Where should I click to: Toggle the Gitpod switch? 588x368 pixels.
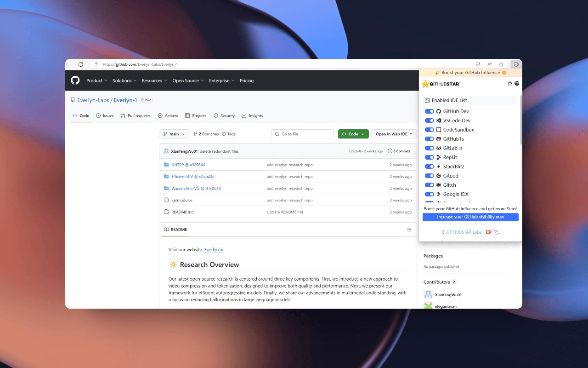[x=430, y=176]
